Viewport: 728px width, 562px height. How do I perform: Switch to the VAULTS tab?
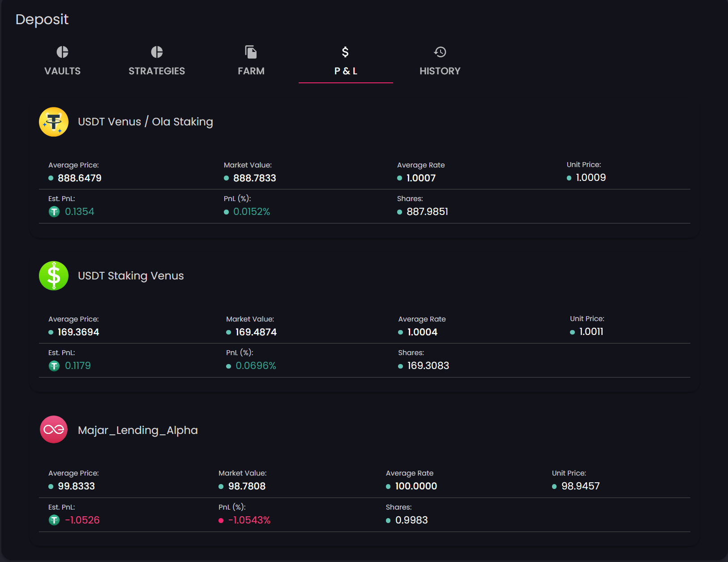62,71
